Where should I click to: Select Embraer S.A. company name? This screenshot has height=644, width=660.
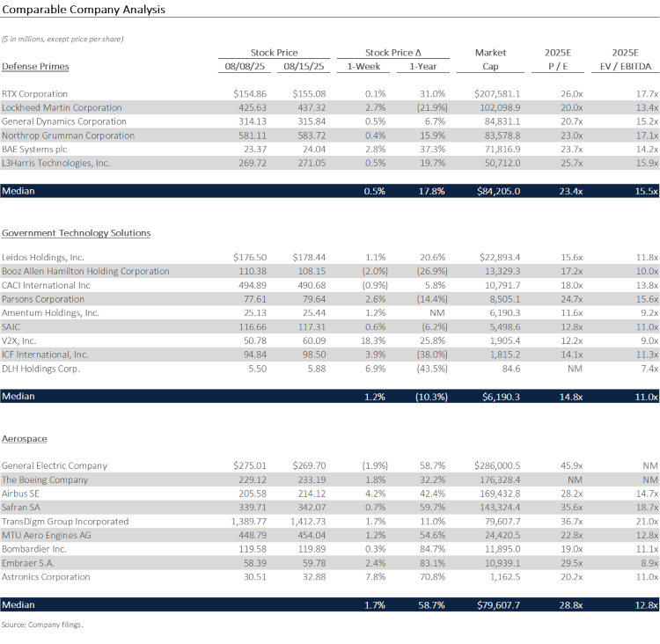pos(28,563)
